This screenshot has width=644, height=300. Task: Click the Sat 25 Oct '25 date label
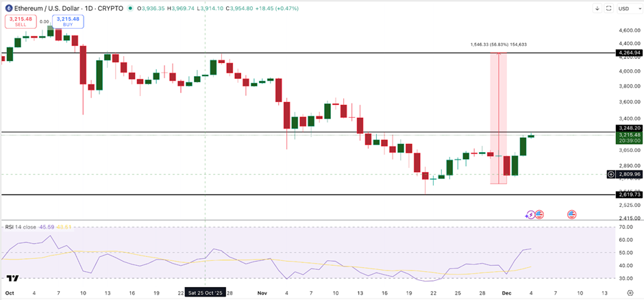tap(205, 293)
